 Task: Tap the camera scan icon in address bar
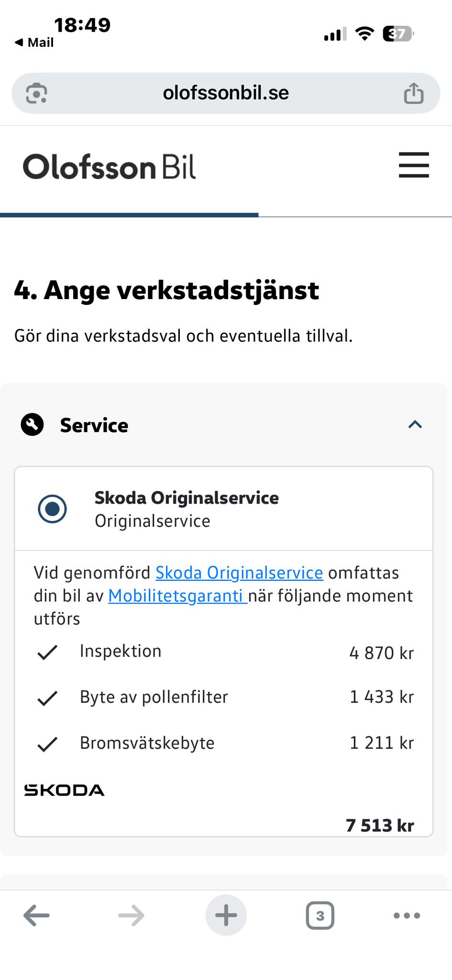(x=36, y=93)
